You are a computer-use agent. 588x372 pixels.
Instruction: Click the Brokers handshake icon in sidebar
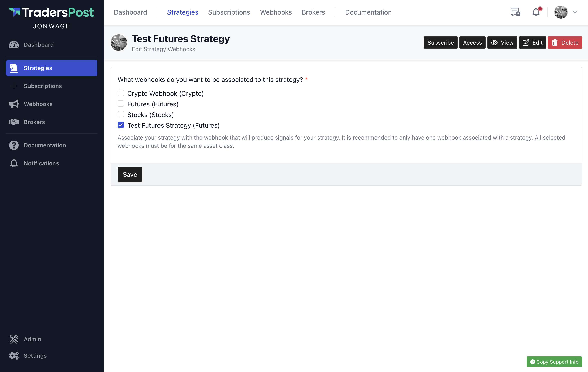14,122
